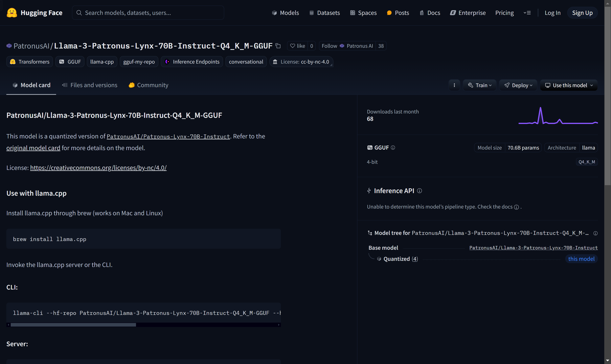Select the Inference Endpoints tag
Image resolution: width=611 pixels, height=364 pixels.
tap(192, 62)
